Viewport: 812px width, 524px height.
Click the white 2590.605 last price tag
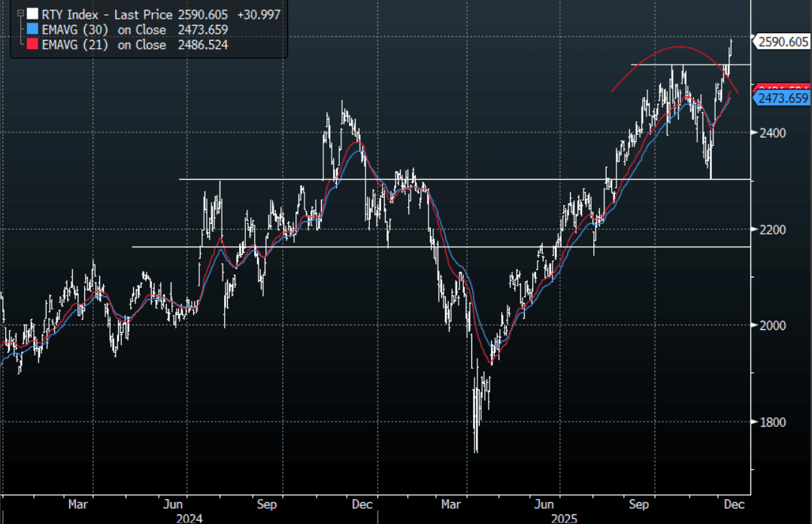click(782, 42)
